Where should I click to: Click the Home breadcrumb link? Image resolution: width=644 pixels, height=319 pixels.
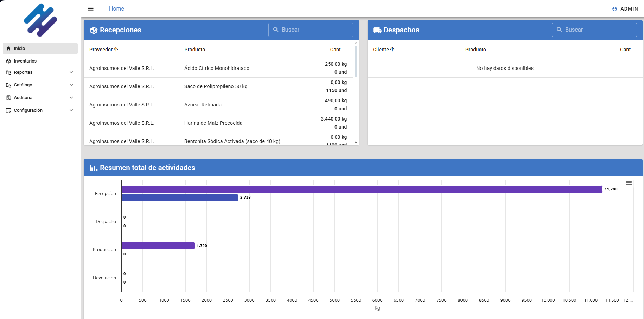pos(116,9)
